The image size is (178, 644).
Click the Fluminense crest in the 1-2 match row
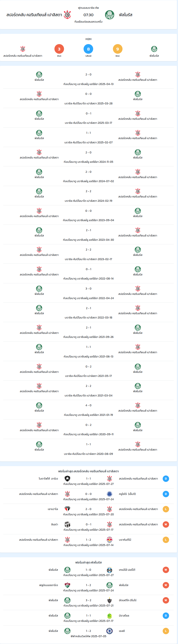(x=67, y=585)
